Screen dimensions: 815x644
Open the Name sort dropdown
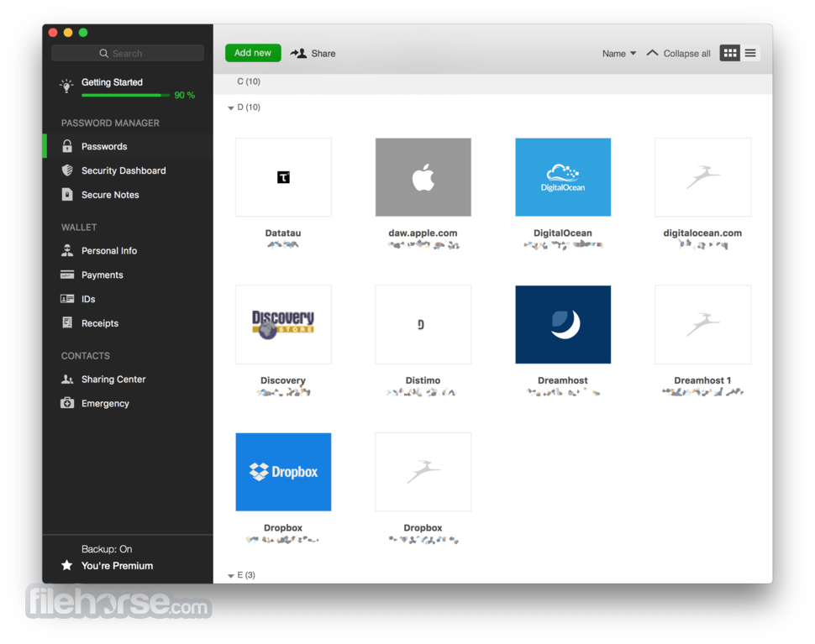tap(619, 53)
